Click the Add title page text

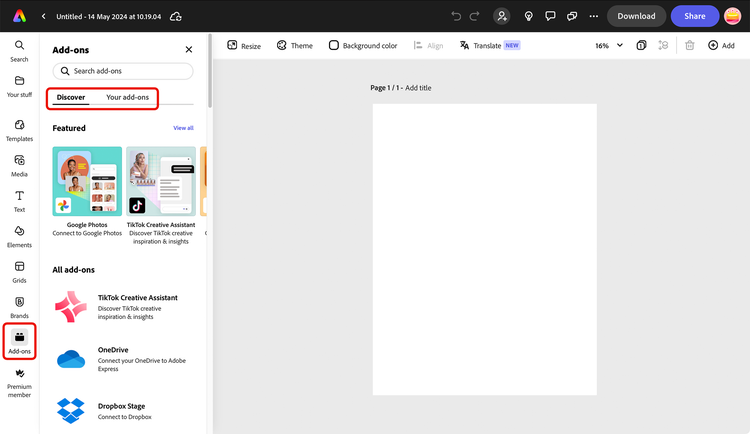(x=418, y=88)
